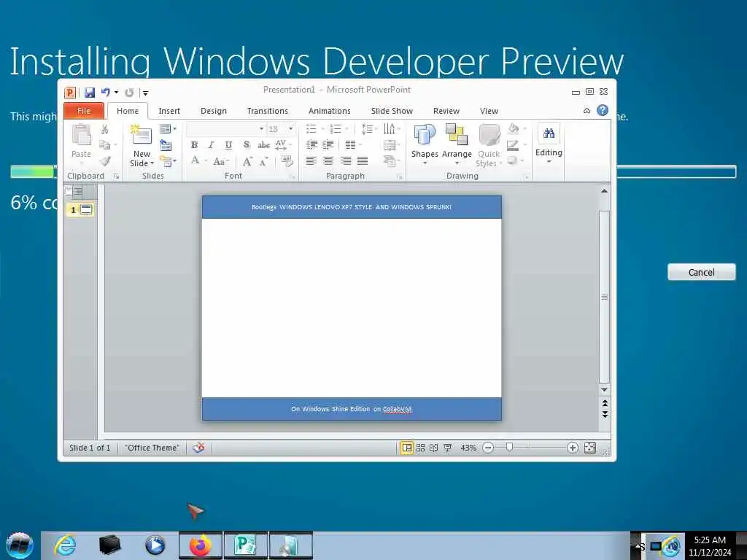The width and height of the screenshot is (747, 560).
Task: Fit slide to current window
Action: tap(589, 448)
